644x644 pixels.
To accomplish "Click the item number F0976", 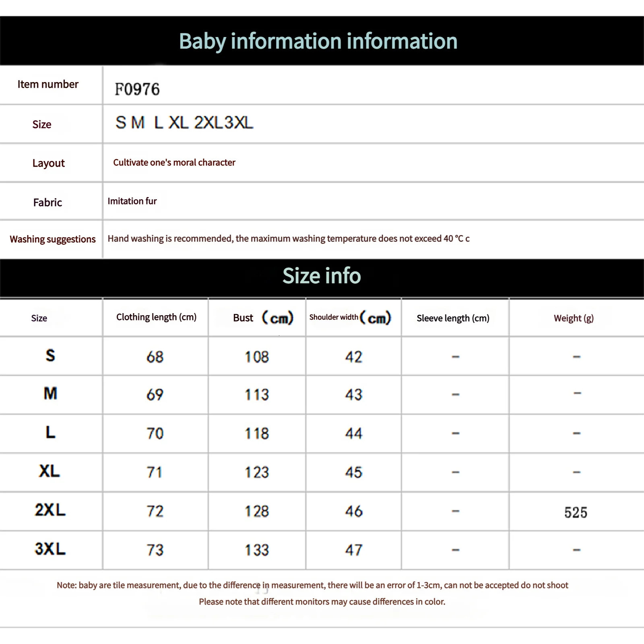I will (x=137, y=89).
